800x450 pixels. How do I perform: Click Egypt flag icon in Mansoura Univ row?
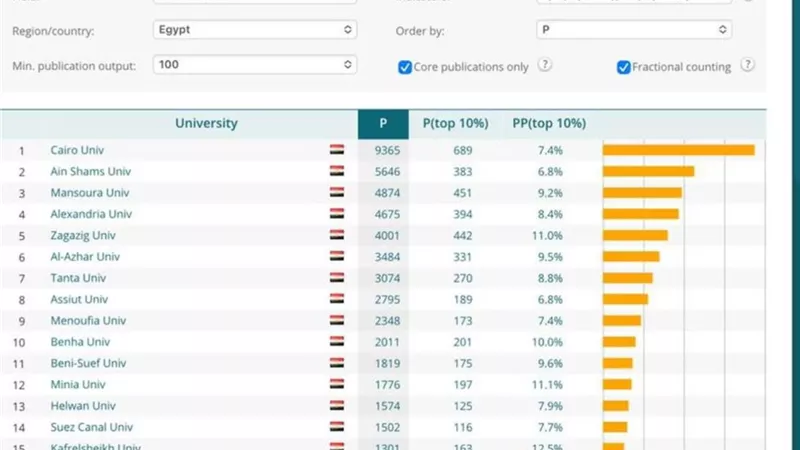pyautogui.click(x=337, y=192)
